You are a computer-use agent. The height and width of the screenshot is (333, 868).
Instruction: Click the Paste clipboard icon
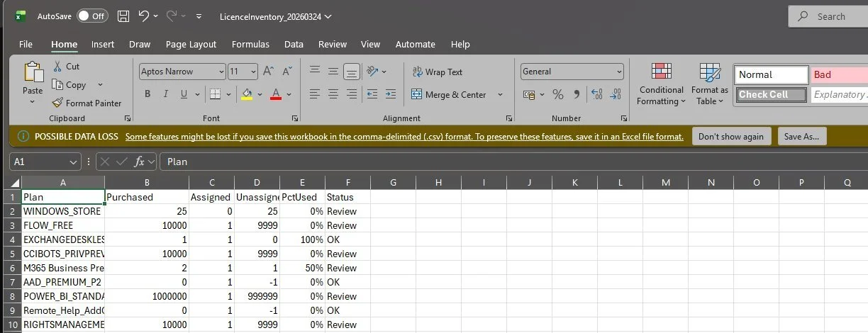(x=33, y=73)
